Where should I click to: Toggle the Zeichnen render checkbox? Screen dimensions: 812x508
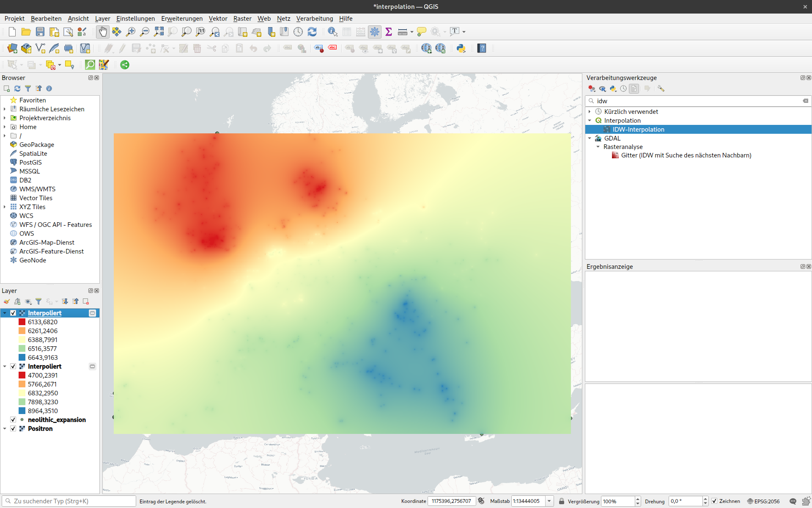pyautogui.click(x=714, y=501)
